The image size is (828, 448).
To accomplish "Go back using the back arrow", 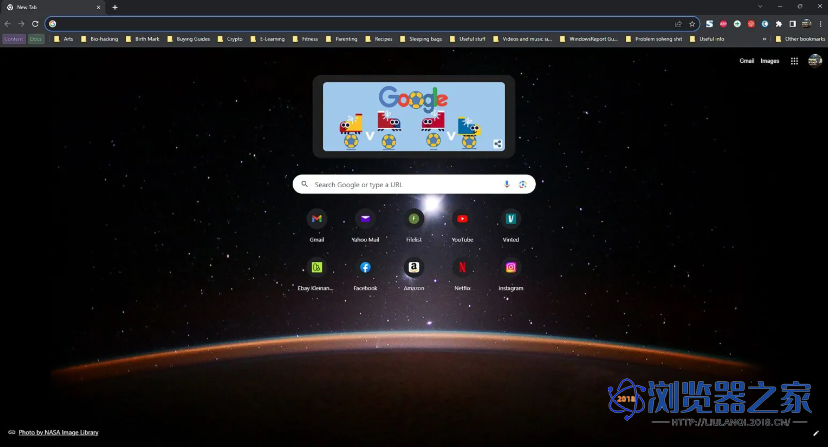I will pos(7,24).
